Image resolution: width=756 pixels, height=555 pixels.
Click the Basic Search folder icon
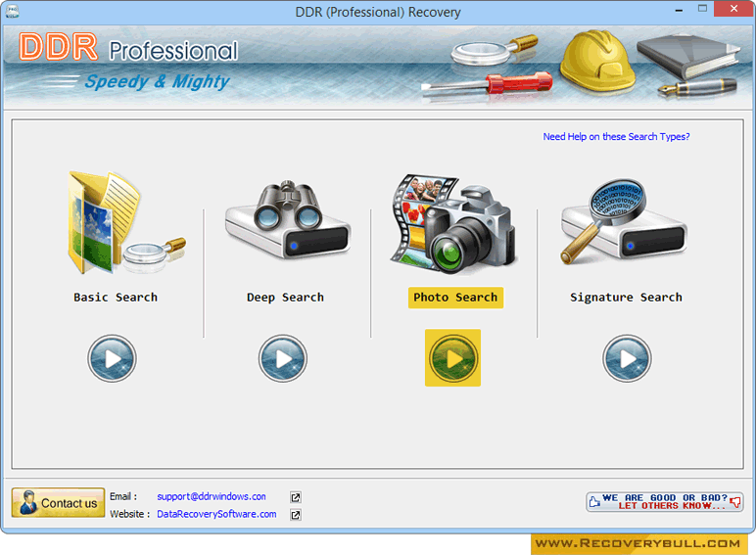click(126, 222)
